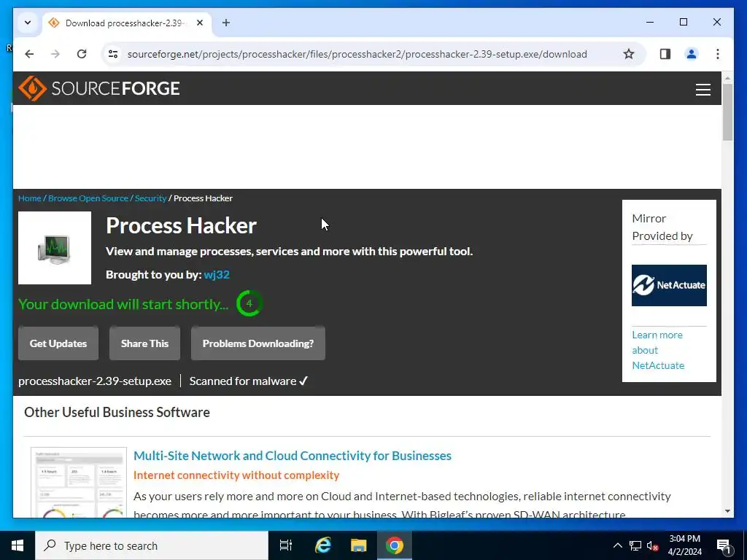Click the Process Hacker project icon
Screen dimensions: 747x560
(55, 248)
